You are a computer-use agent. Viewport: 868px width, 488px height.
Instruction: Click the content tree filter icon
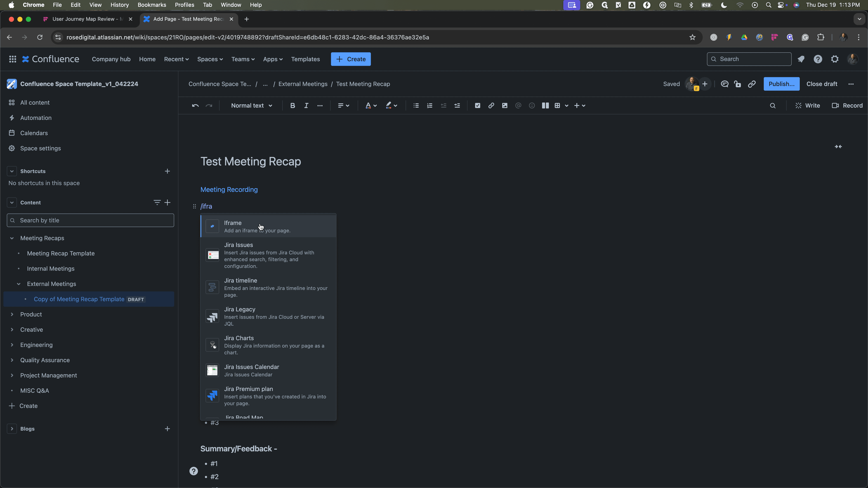(x=157, y=202)
